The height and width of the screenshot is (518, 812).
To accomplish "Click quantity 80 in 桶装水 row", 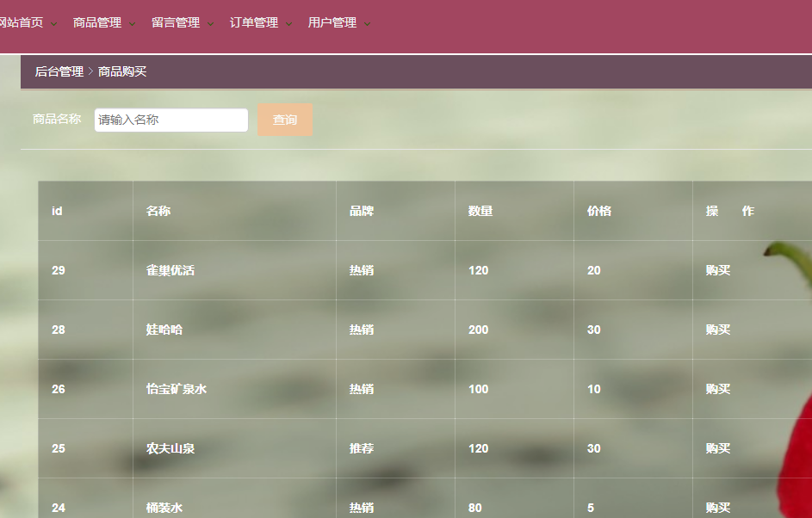I will click(474, 508).
